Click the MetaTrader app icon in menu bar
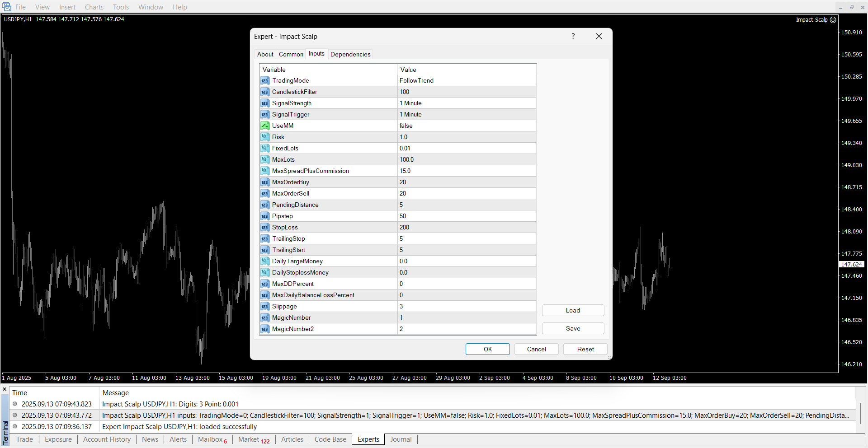 click(7, 7)
